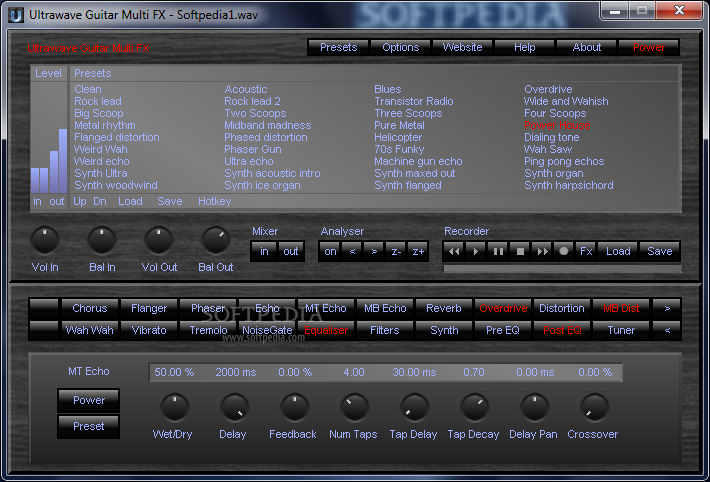710x482 pixels.
Task: Click the Vol In knob
Action: coord(45,239)
